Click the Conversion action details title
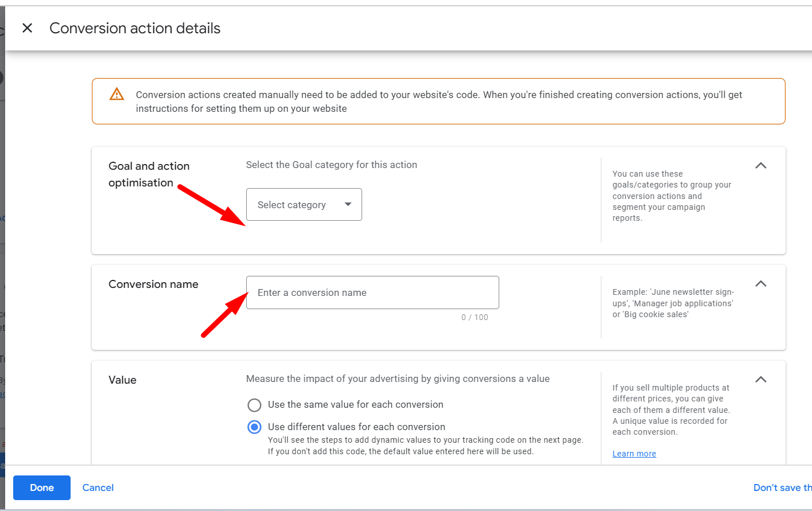 coord(135,28)
